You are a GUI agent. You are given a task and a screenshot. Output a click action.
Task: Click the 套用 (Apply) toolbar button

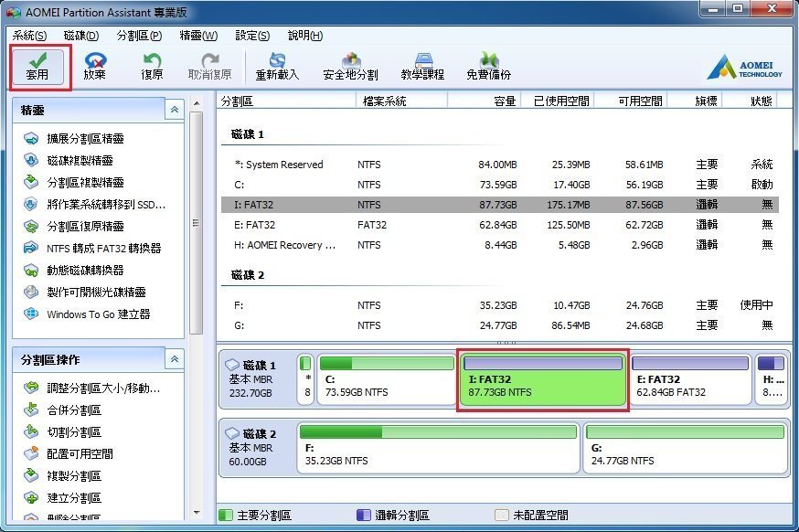pyautogui.click(x=37, y=67)
